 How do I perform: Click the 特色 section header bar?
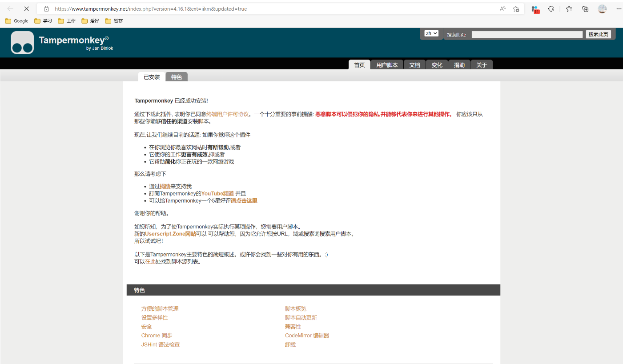[314, 290]
